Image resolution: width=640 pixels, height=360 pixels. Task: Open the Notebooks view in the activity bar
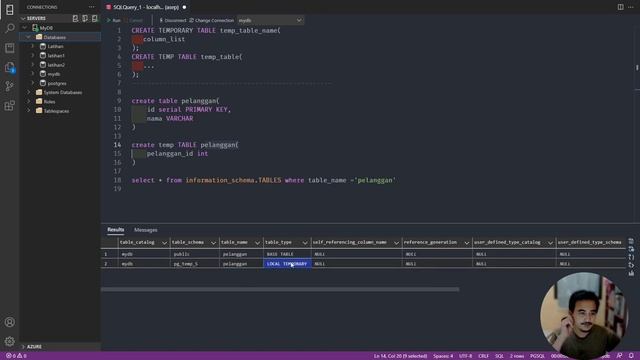(9, 48)
